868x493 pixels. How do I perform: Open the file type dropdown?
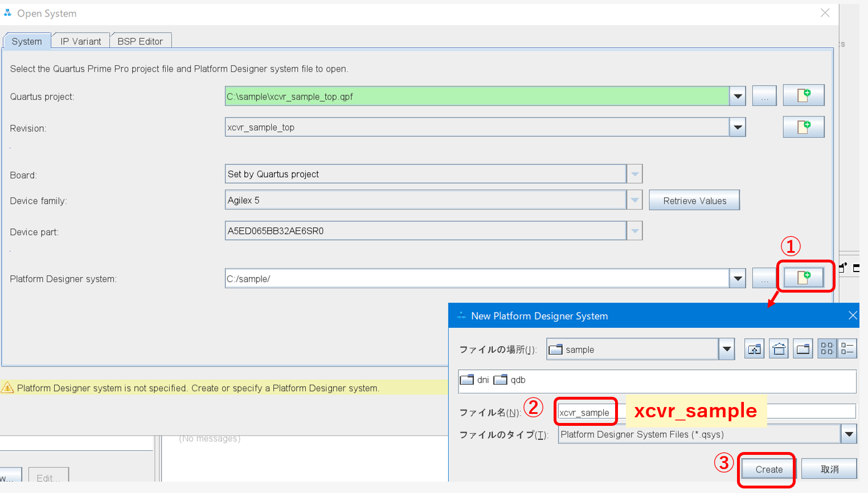pos(849,434)
